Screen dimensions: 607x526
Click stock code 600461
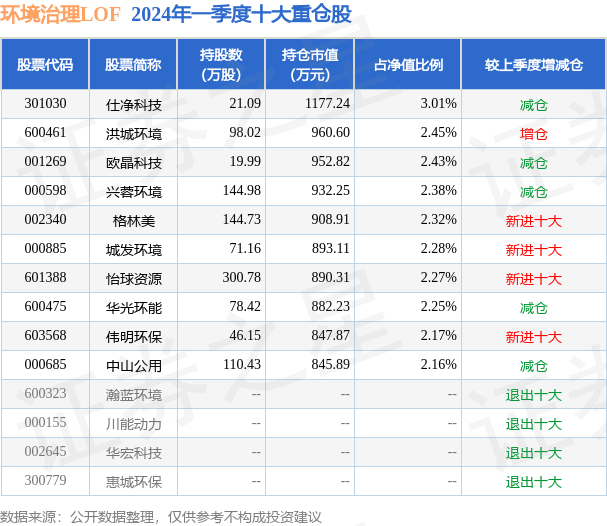[45, 132]
